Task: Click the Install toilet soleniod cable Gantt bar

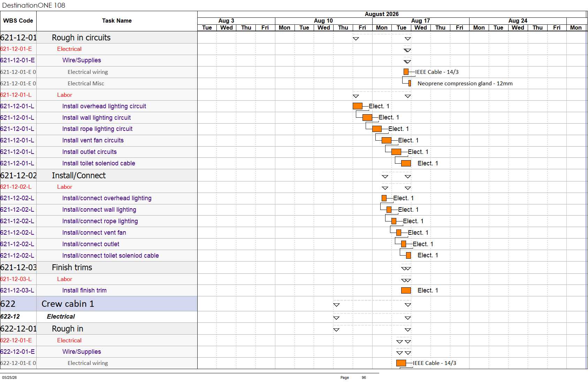Action: pyautogui.click(x=406, y=163)
